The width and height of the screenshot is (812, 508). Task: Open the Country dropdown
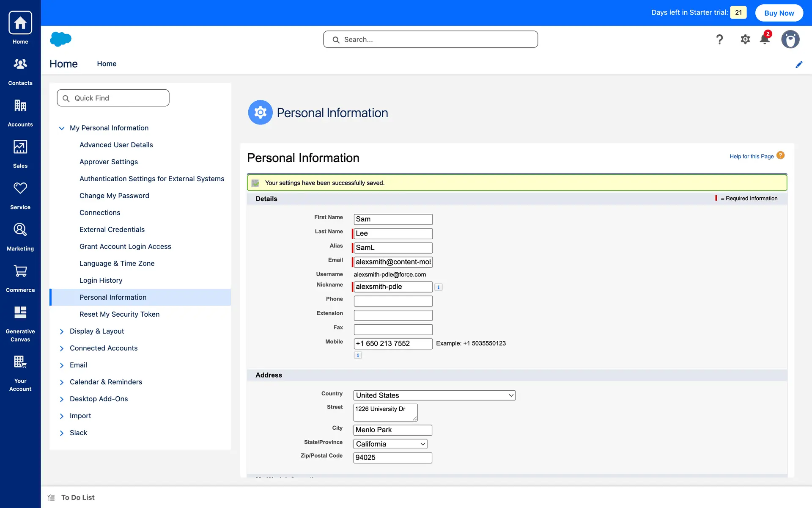(x=434, y=395)
